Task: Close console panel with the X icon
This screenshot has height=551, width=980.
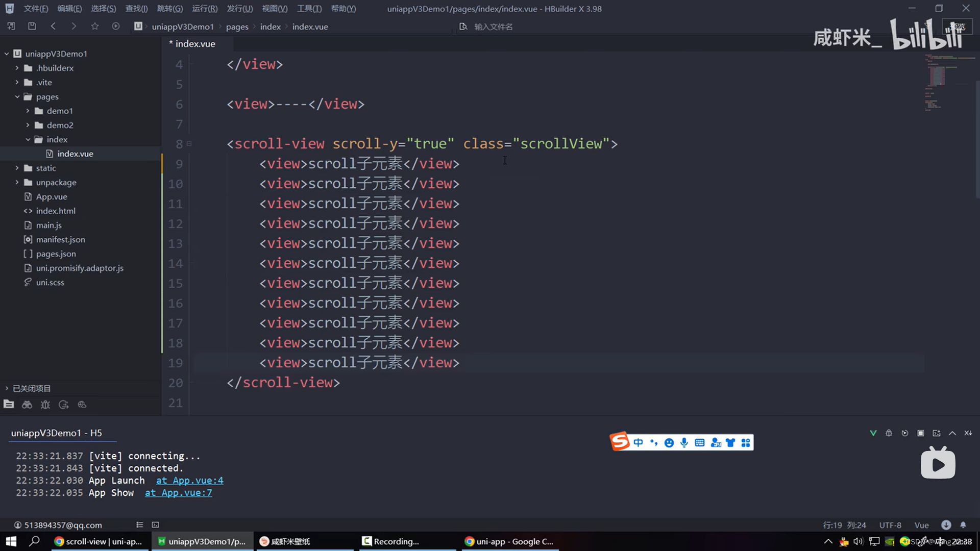Action: coord(968,433)
